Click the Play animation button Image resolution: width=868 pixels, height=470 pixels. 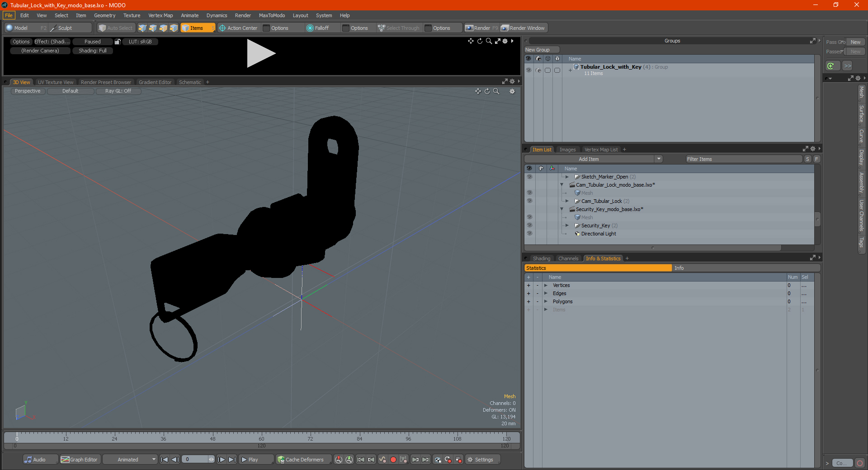tap(255, 460)
